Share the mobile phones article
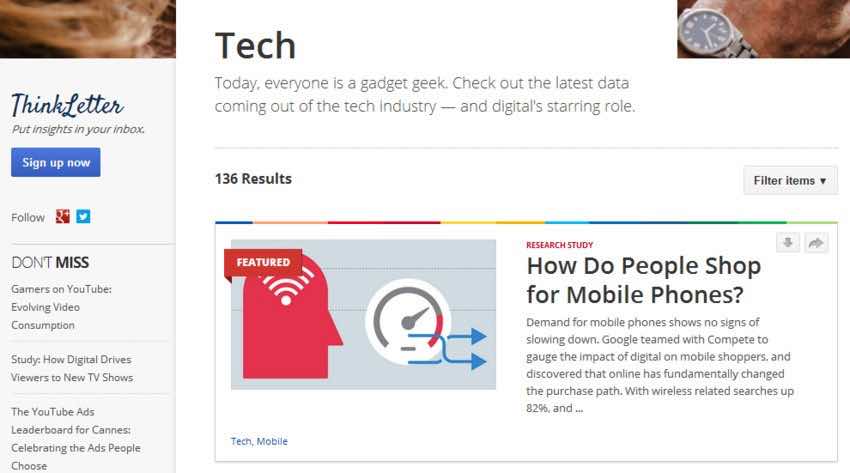 [x=816, y=243]
